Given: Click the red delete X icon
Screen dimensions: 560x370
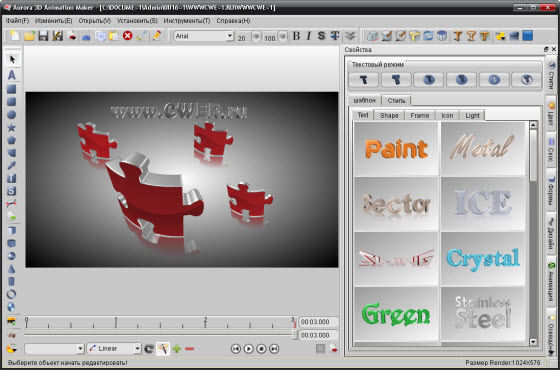Looking at the screenshot, I should 128,36.
